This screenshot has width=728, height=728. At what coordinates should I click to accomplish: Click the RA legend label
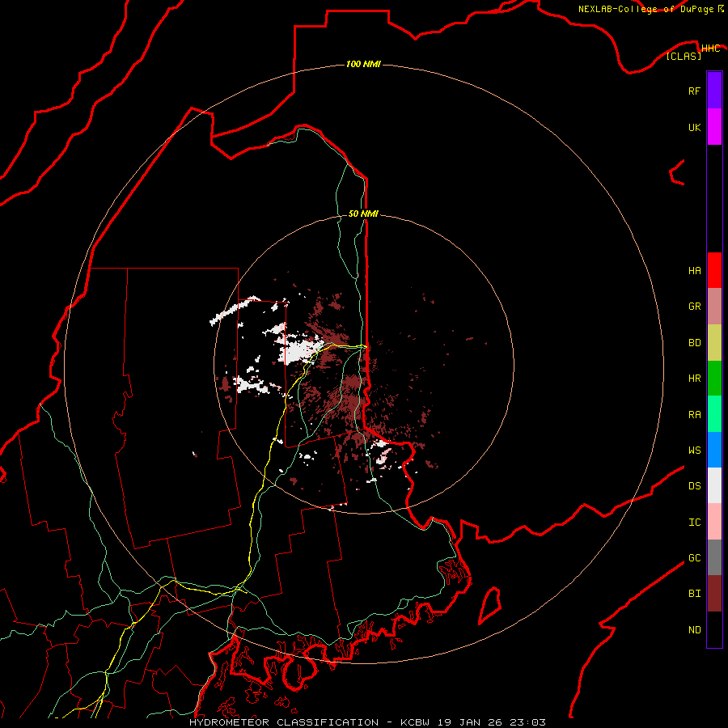pos(694,415)
